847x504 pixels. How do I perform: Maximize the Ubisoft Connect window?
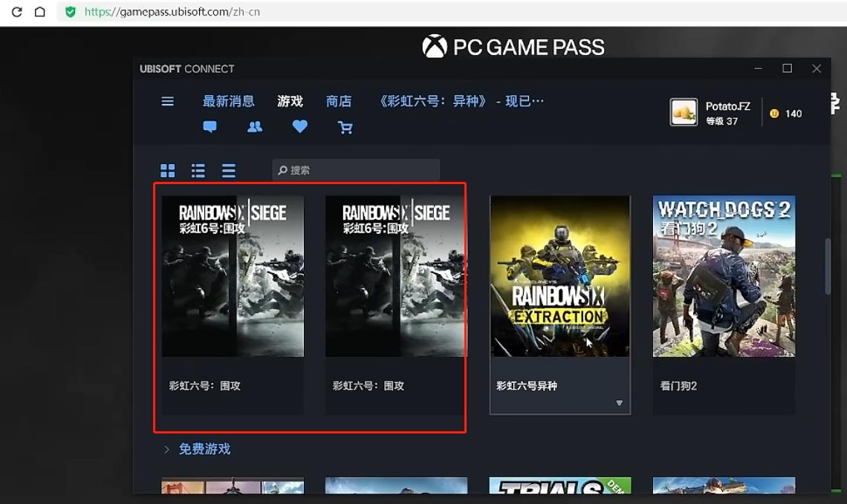pyautogui.click(x=787, y=68)
